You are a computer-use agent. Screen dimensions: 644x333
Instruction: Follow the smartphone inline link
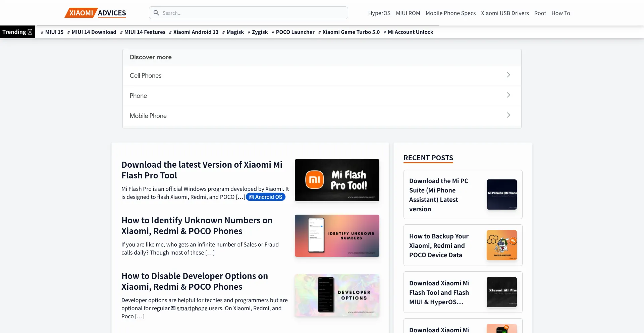pyautogui.click(x=192, y=308)
